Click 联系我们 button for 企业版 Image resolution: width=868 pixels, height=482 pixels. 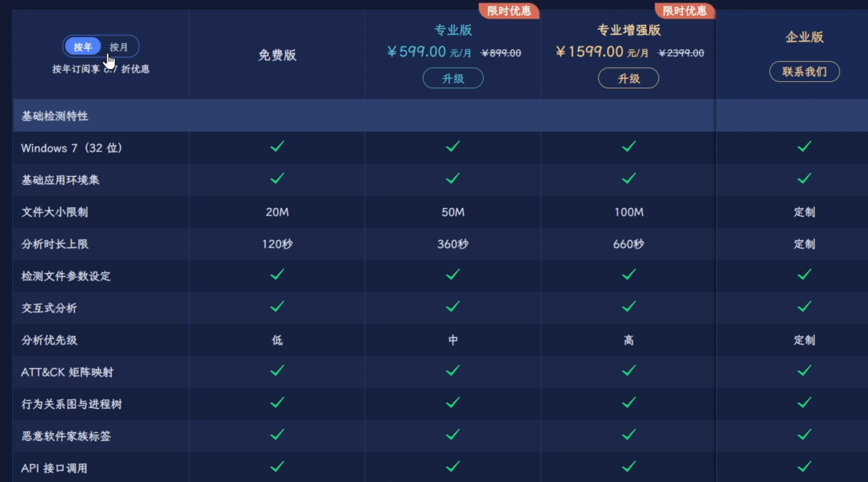pos(805,71)
